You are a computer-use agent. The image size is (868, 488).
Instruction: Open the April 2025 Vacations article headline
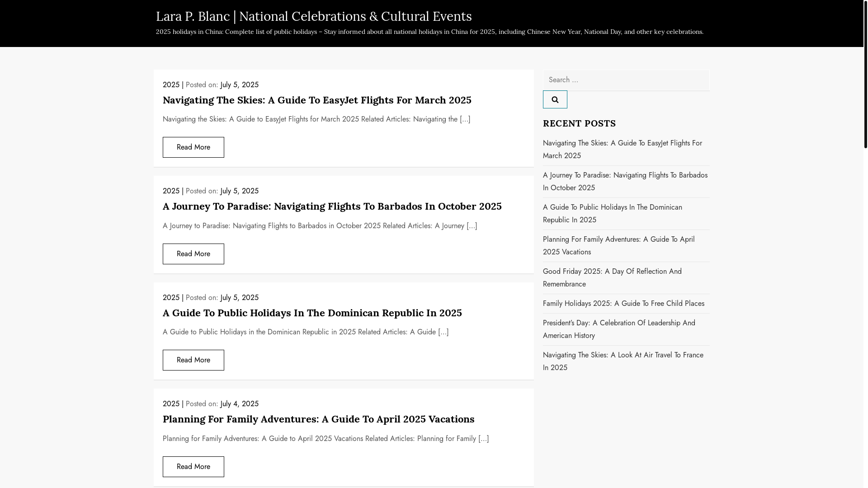[318, 419]
